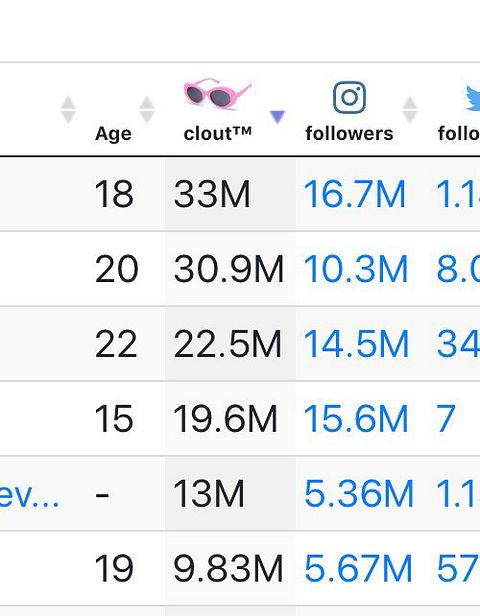Open the 16.7M Instagram followers link
Image resolution: width=480 pixels, height=616 pixels.
click(x=354, y=194)
